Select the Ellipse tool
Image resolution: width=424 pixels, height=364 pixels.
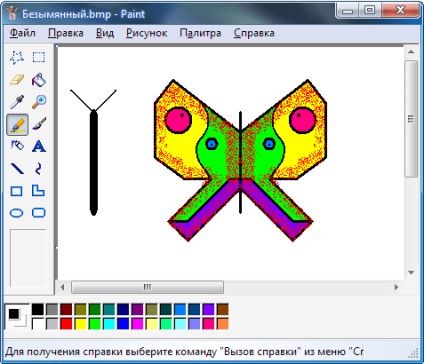17,213
